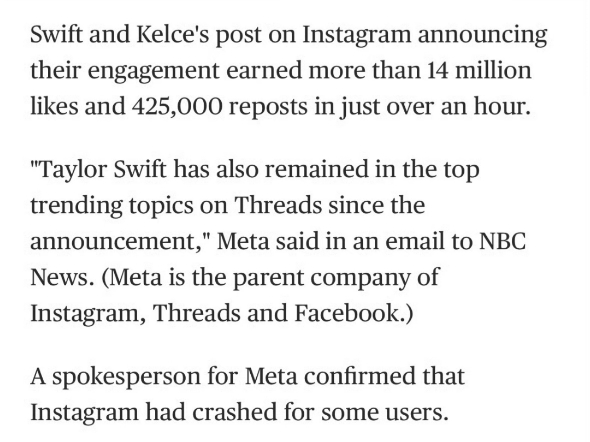Click the "NBC" text

click(x=502, y=241)
